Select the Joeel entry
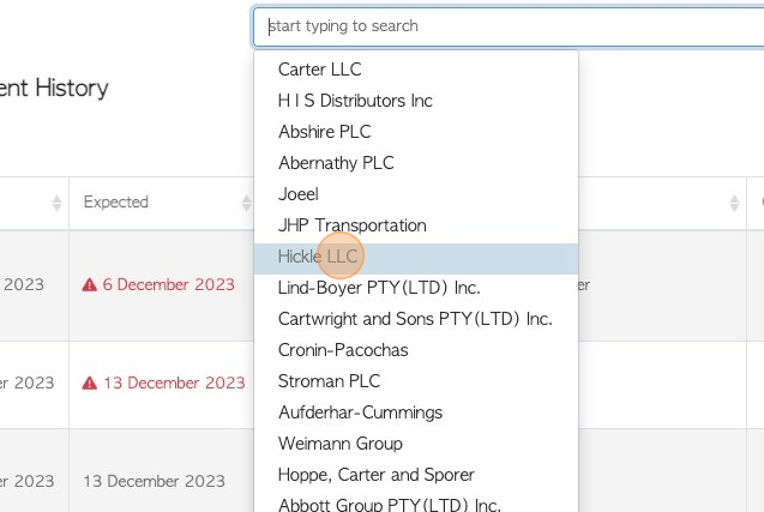Screen dimensions: 764x512 click(298, 194)
